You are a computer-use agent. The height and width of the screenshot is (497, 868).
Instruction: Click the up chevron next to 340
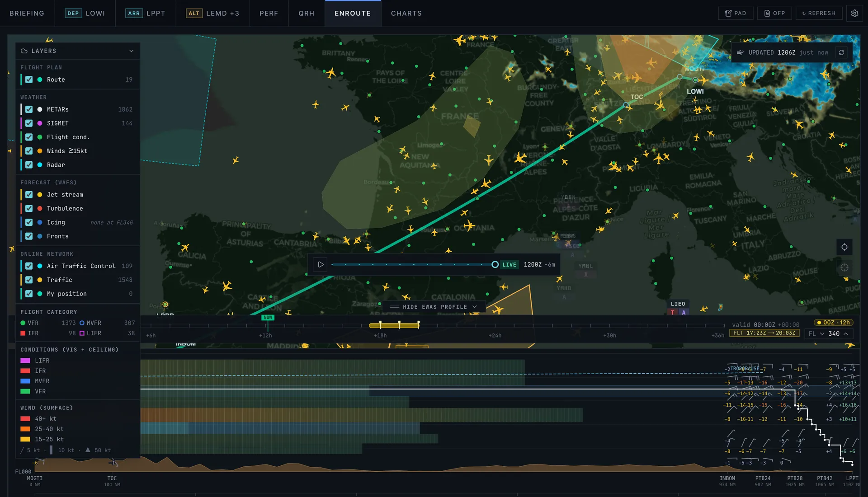click(x=846, y=334)
